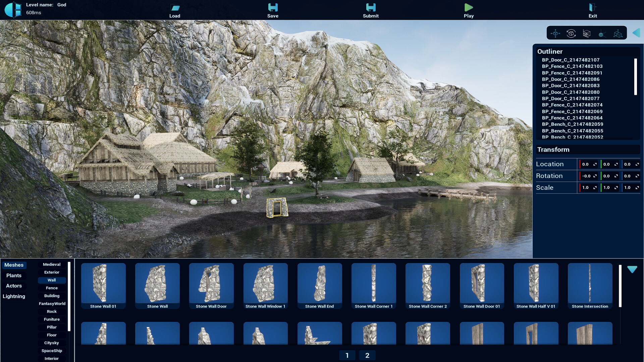Go to asset page 2
Screen dimensions: 644x362
(x=367, y=355)
